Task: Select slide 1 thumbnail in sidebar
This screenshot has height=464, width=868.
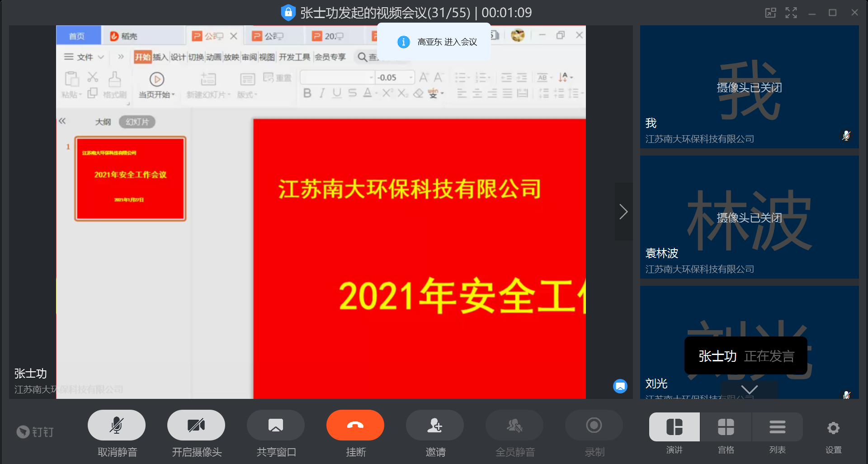Action: click(x=130, y=179)
